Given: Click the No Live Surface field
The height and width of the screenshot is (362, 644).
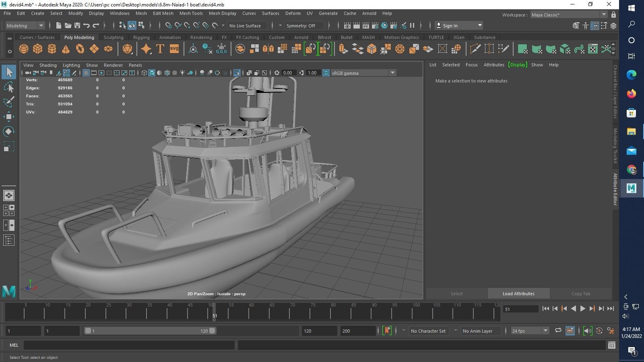Looking at the screenshot, I should (247, 25).
